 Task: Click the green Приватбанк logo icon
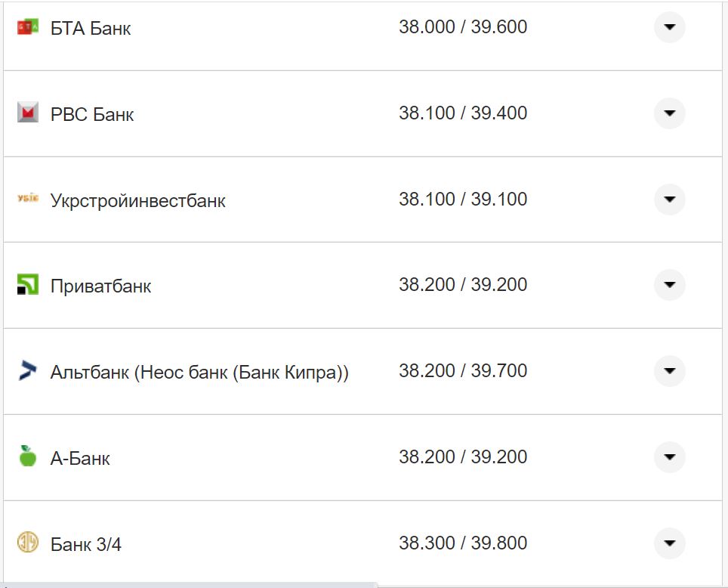[x=27, y=285]
